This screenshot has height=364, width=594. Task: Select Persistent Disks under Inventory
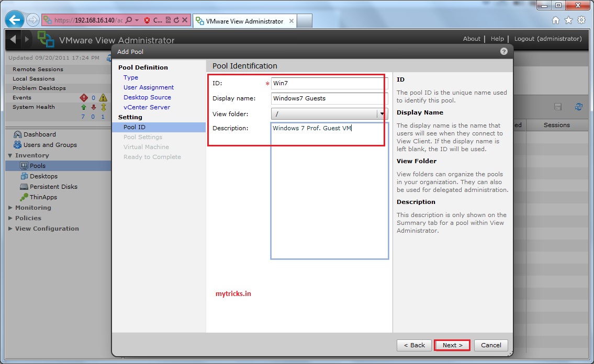53,187
